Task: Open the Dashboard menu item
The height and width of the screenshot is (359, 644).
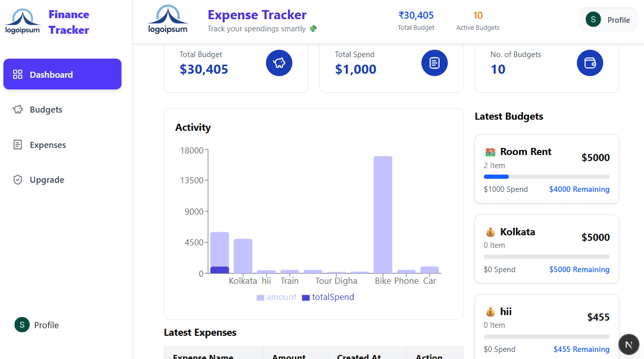Action: pos(63,74)
